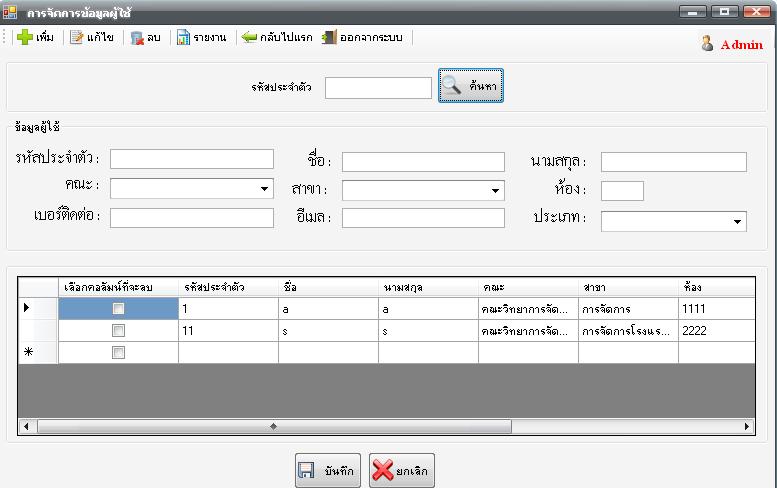Viewport: 777px width, 488px height.
Task: Click the Admin user avatar icon
Action: coord(707,44)
